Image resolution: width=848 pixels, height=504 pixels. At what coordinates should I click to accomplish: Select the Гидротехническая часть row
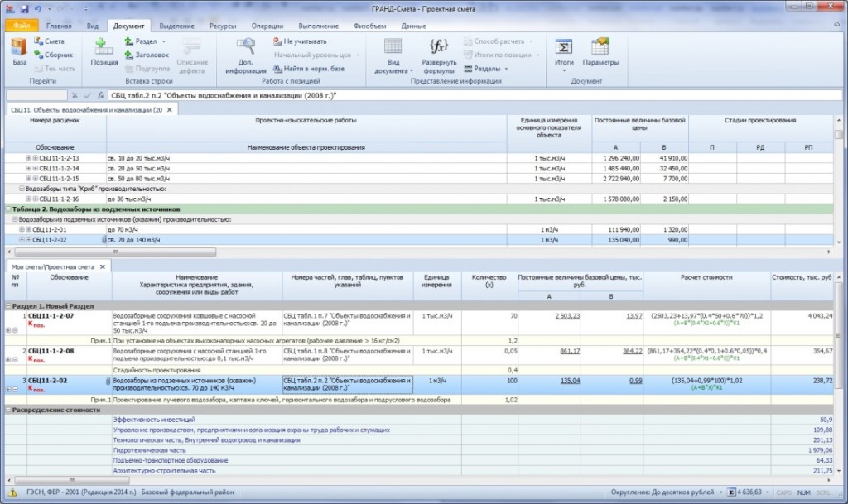pyautogui.click(x=419, y=450)
